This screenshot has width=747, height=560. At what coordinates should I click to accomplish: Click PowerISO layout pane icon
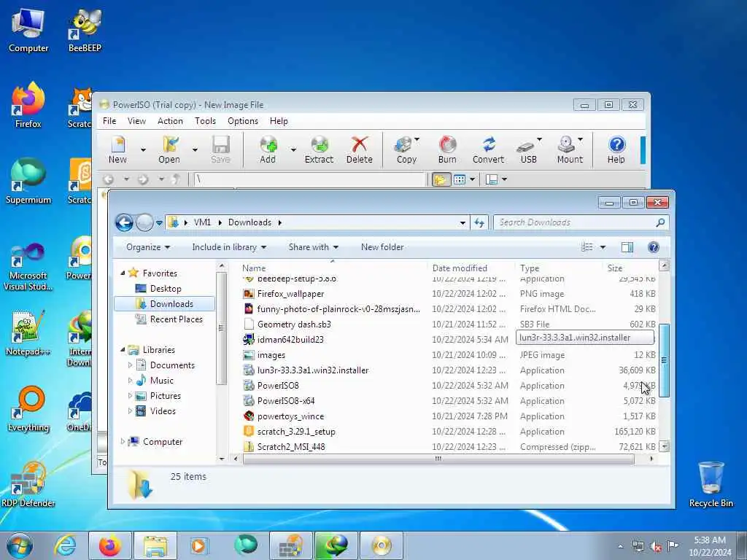[491, 179]
